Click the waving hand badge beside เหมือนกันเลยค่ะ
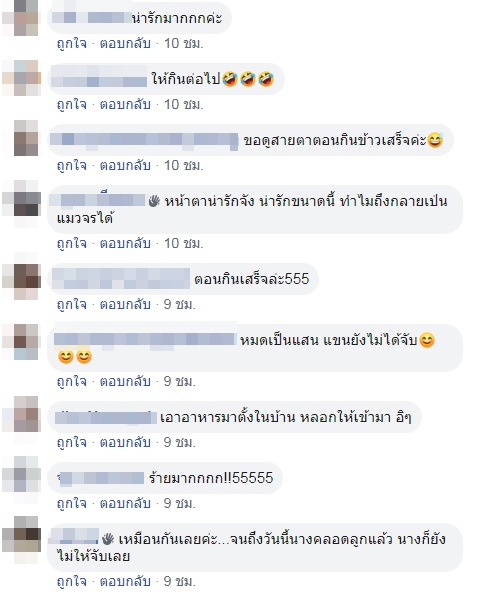Screen dimensions: 495x599 [108, 539]
